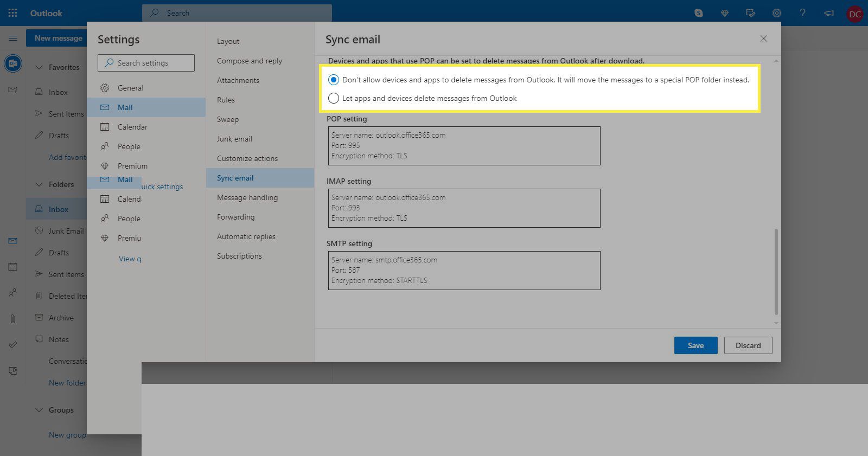This screenshot has width=868, height=456.
Task: Collapse the Groups section chevron
Action: pos(39,410)
